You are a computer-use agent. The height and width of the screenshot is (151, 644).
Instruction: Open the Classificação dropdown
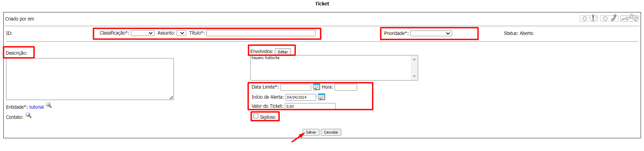(143, 33)
